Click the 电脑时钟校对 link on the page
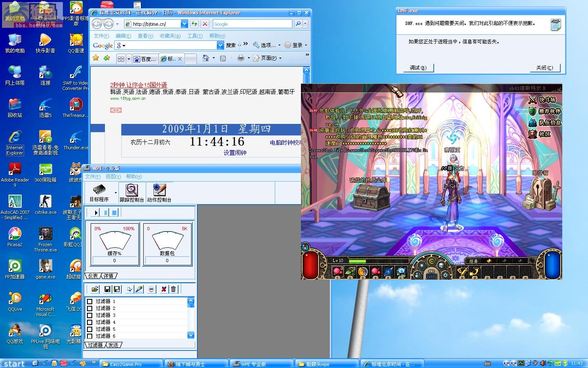The width and height of the screenshot is (588, 368). pos(285,143)
